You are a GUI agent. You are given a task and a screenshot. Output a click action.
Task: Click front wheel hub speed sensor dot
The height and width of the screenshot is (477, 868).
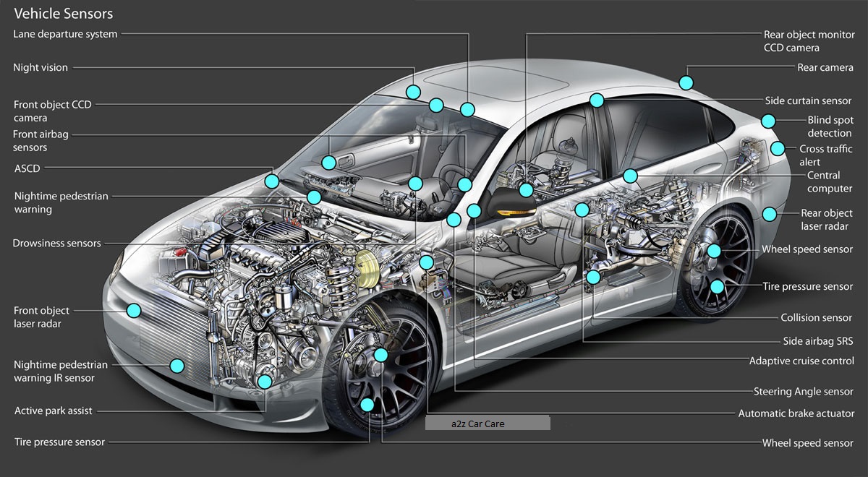(381, 355)
